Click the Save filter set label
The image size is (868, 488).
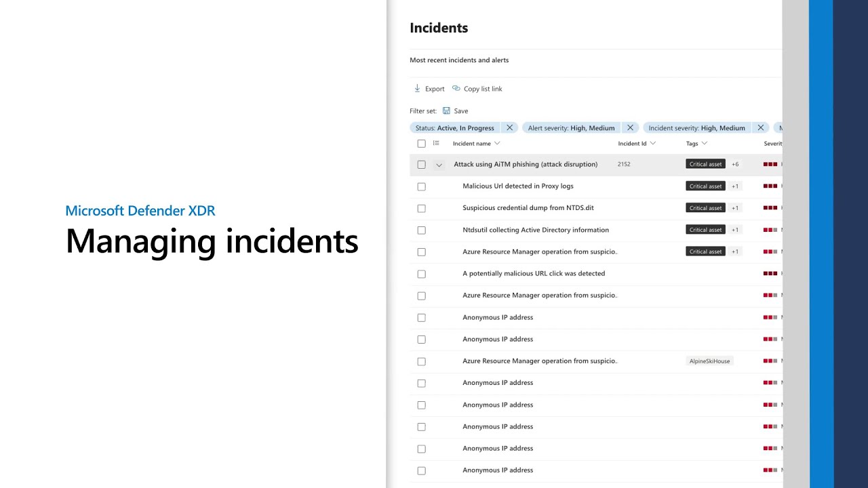pos(461,111)
